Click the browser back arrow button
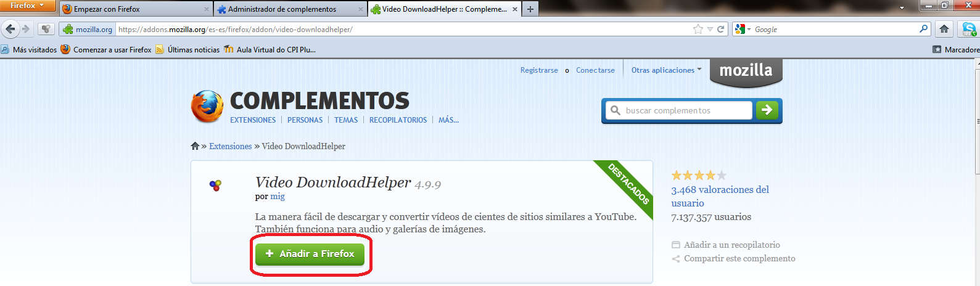 click(10, 29)
